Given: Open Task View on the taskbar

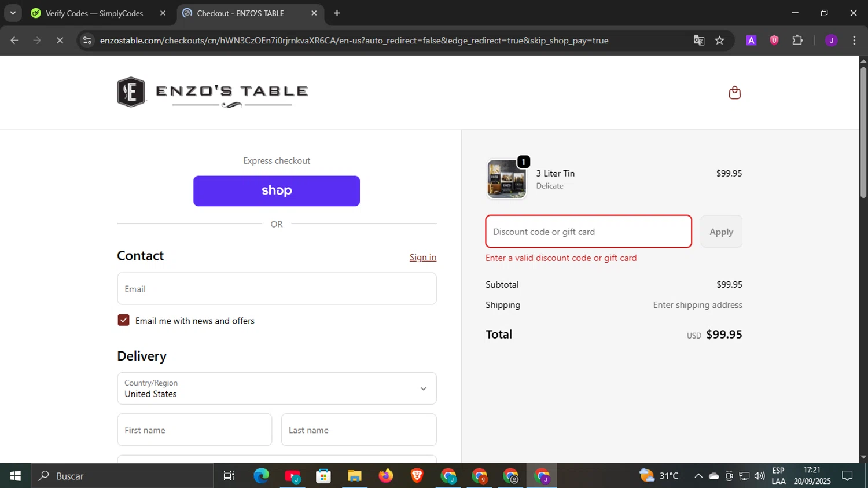Looking at the screenshot, I should click(229, 476).
